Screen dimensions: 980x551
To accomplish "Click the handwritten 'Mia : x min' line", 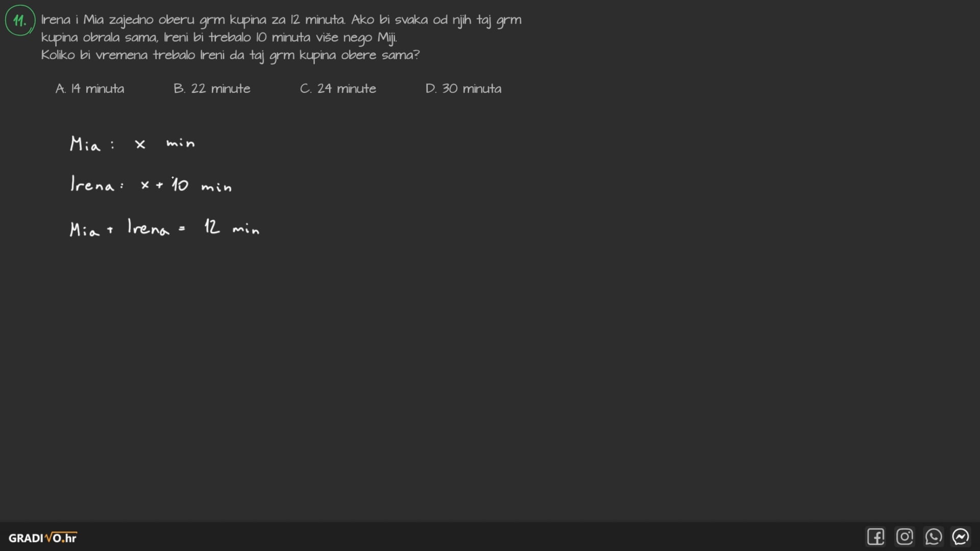I will coord(132,144).
